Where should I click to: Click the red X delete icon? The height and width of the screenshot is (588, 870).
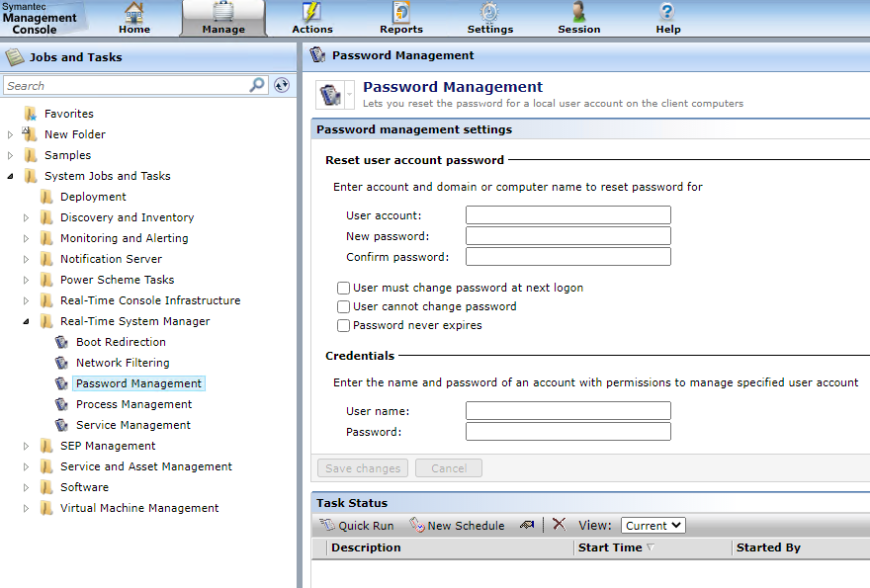point(559,525)
